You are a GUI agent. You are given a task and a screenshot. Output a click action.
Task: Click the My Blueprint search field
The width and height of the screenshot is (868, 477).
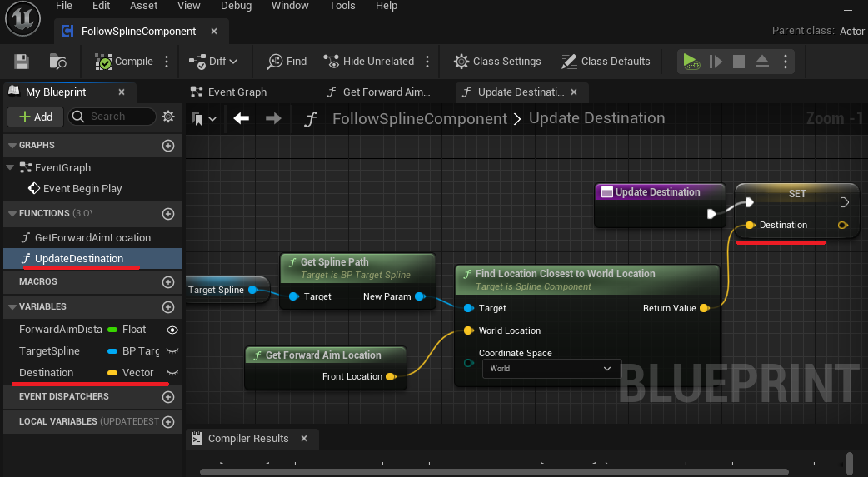click(112, 117)
